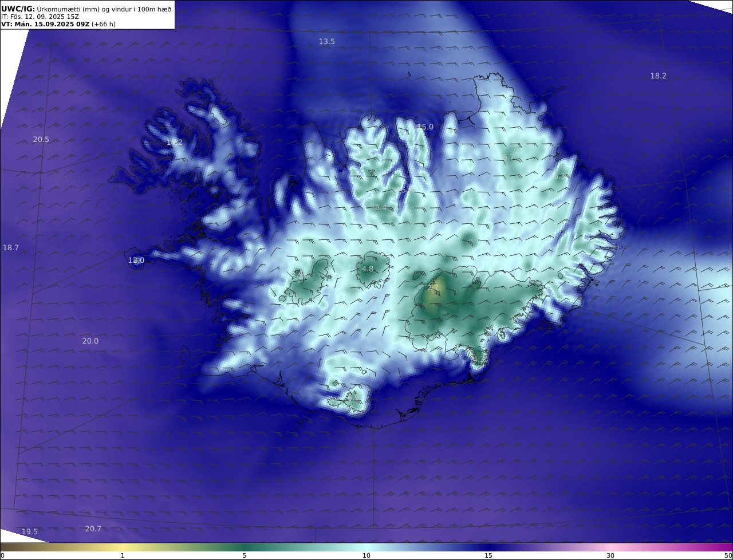The height and width of the screenshot is (560, 733).
Task: Click the 20.5 value label off the Westfjords
Action: tap(41, 140)
